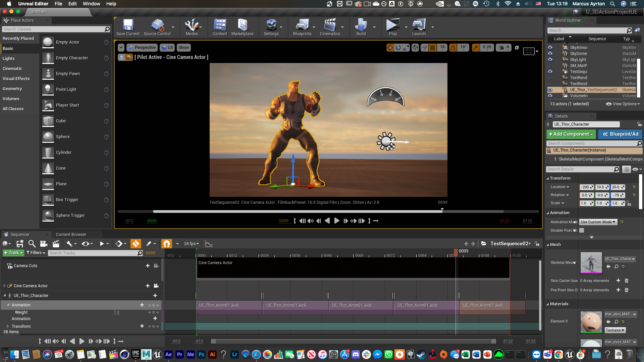Screen dimensions: 644x362
Task: Toggle visibility of TestSequence actor
Action: 550,71
